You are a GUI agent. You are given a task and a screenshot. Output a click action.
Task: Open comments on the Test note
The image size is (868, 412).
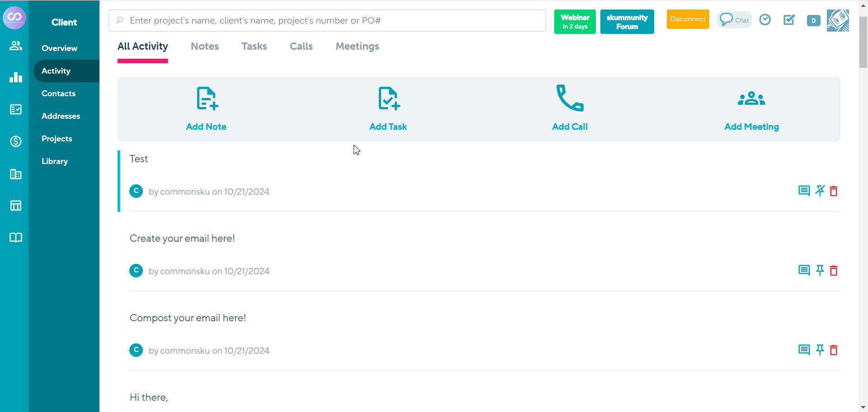coord(804,191)
